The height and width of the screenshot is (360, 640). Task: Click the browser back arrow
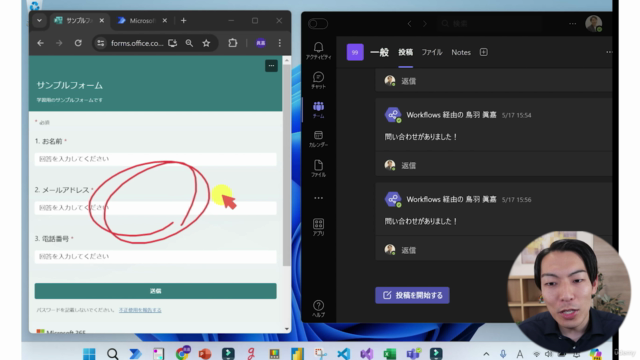click(40, 43)
